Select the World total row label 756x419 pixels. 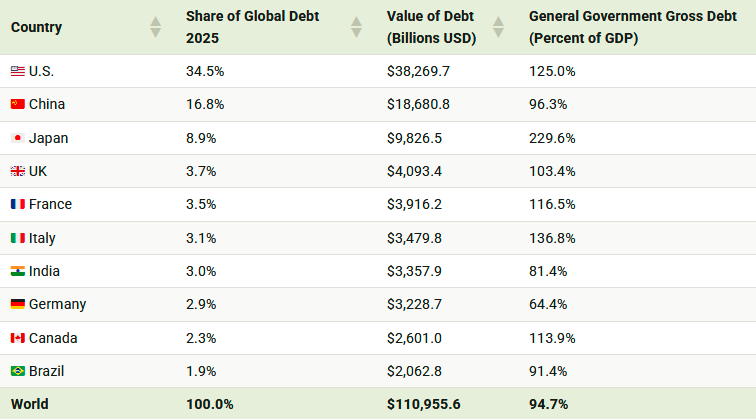pyautogui.click(x=30, y=404)
